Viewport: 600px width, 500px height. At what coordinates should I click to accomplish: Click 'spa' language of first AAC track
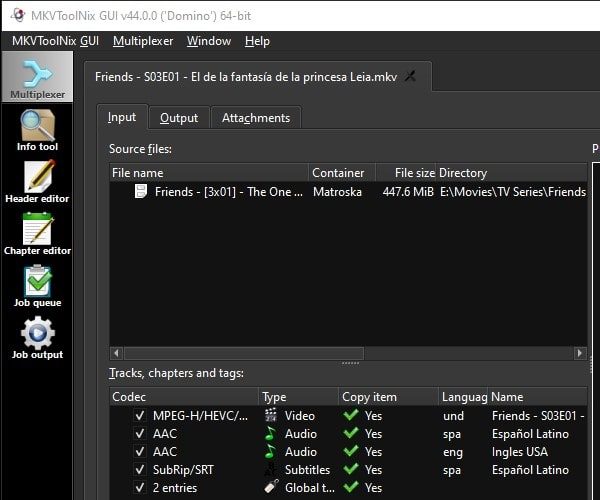[452, 434]
